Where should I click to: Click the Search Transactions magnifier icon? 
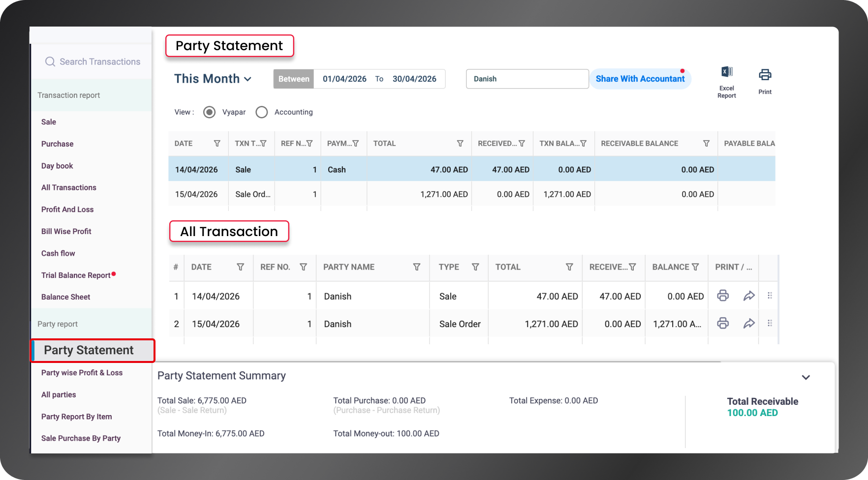point(50,61)
